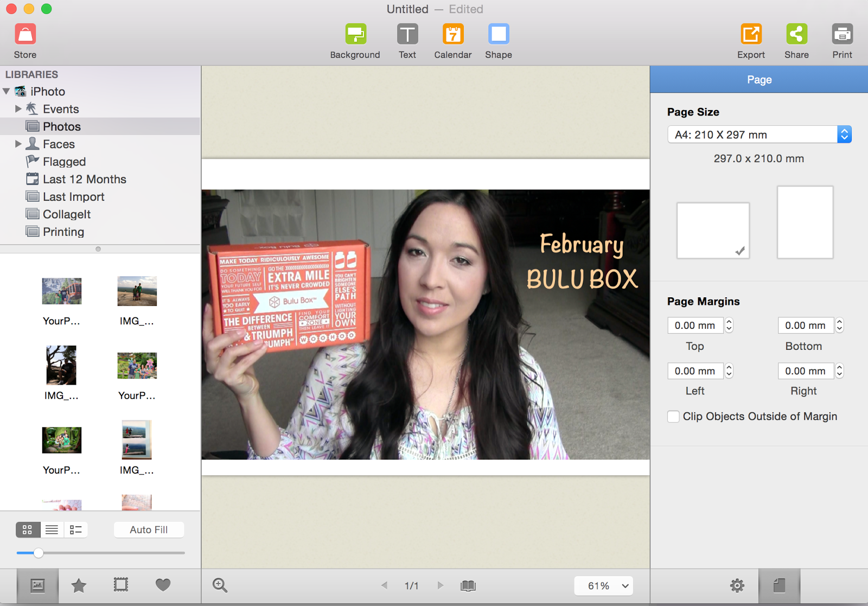Click the Bottom margin input field
This screenshot has height=606, width=868.
pos(806,326)
